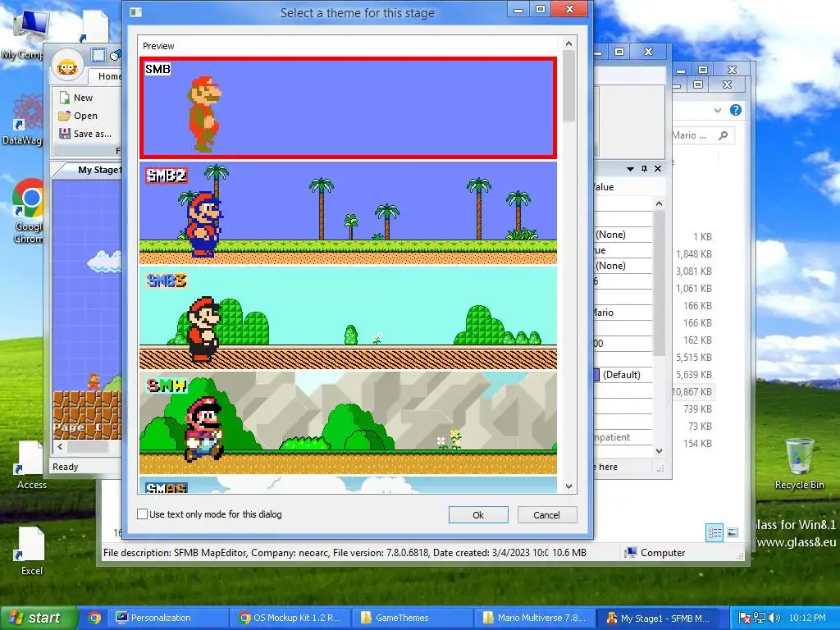Click the 1,848 KB file size entry
The height and width of the screenshot is (630, 840).
[x=694, y=254]
